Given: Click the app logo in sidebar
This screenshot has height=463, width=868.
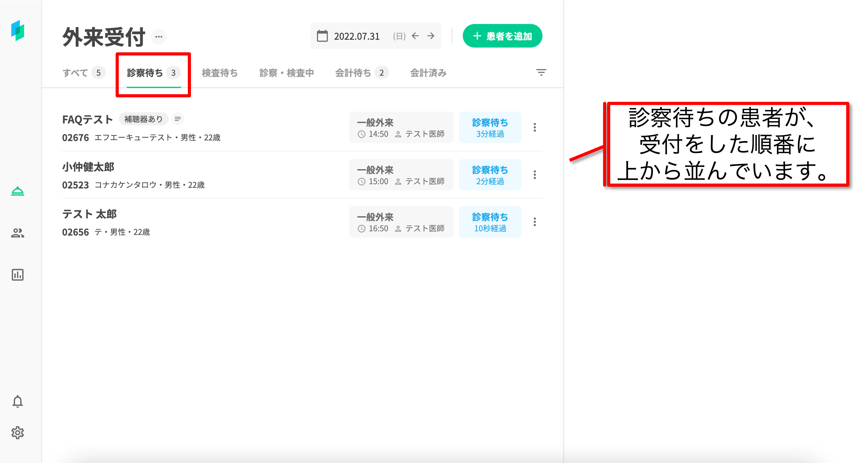Looking at the screenshot, I should pos(18,30).
